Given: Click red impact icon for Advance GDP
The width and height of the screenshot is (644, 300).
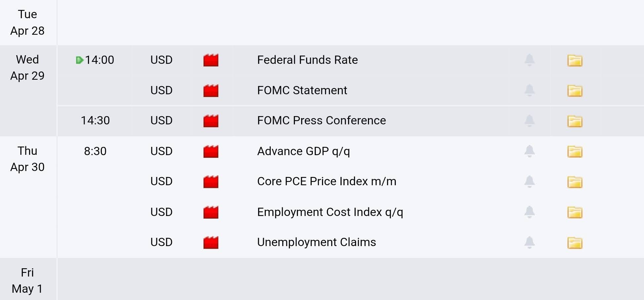Looking at the screenshot, I should 211,151.
